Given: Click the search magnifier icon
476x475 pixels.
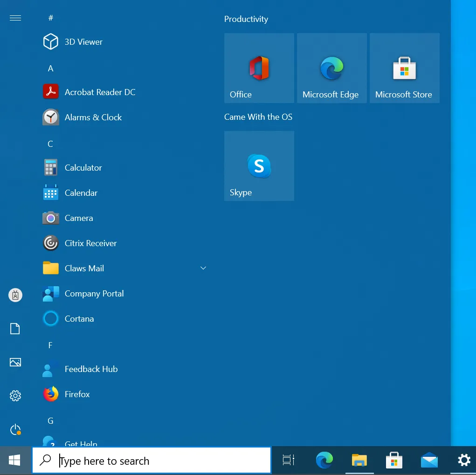Looking at the screenshot, I should coord(46,461).
